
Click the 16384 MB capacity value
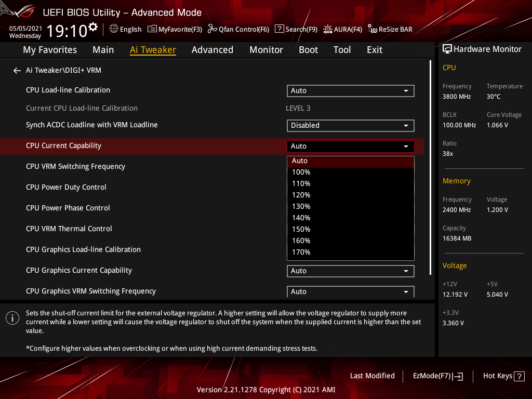[457, 238]
